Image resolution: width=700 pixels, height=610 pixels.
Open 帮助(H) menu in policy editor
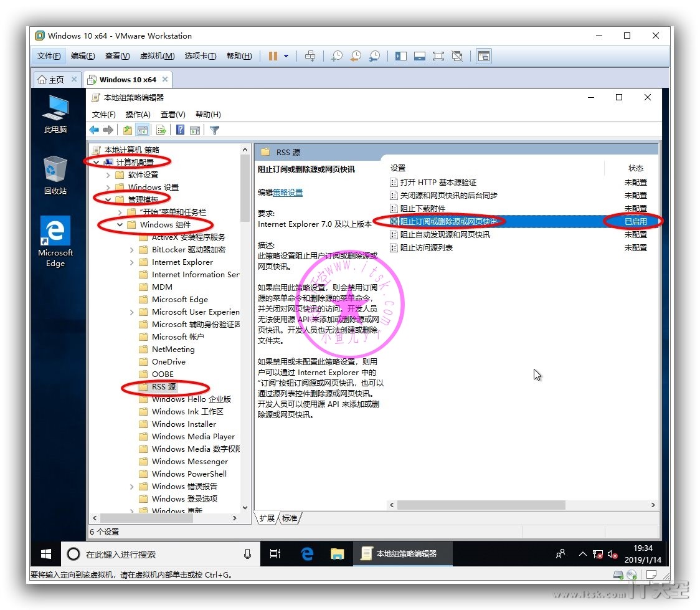(x=208, y=114)
